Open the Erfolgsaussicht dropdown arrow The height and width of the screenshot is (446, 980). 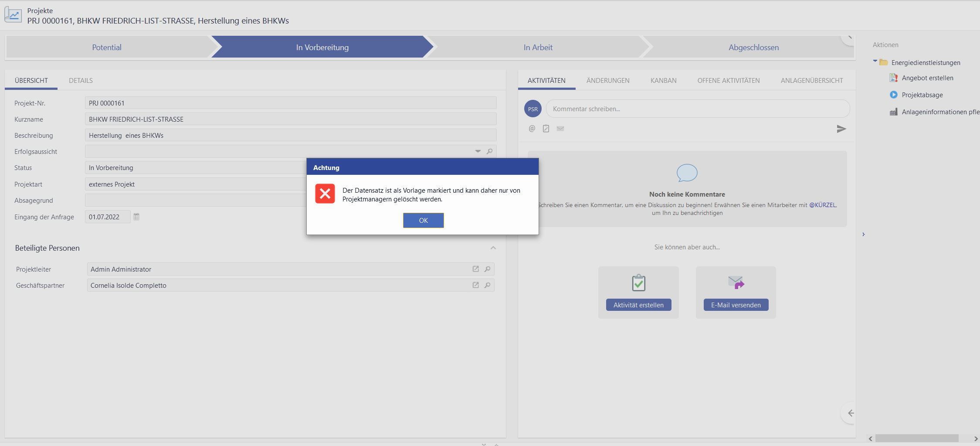coord(478,151)
